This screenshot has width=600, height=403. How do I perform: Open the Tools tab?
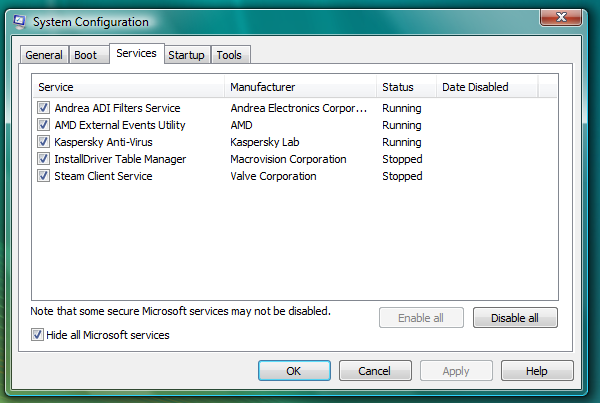tap(229, 55)
